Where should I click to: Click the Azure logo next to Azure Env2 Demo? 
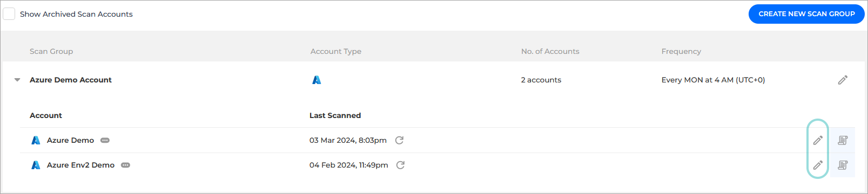(x=36, y=165)
